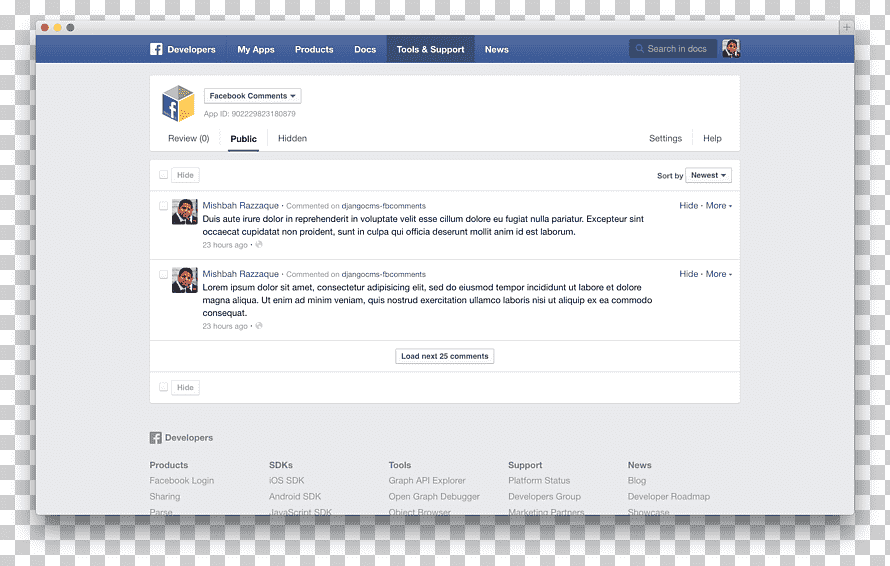Image resolution: width=890 pixels, height=566 pixels.
Task: Open the Help tab
Action: (712, 139)
